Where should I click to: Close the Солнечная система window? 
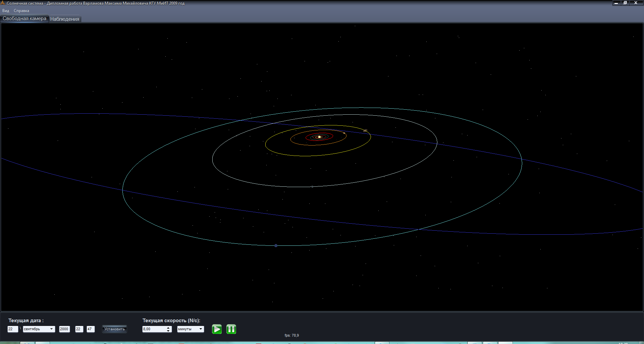(636, 3)
